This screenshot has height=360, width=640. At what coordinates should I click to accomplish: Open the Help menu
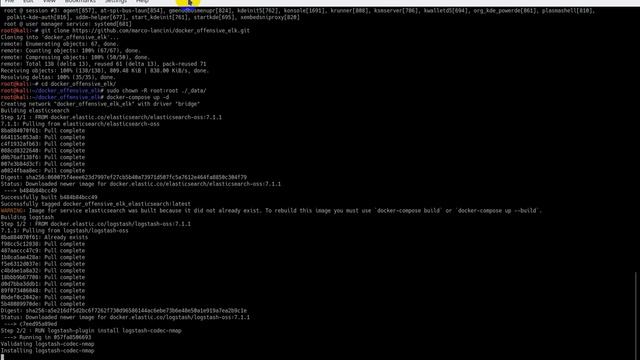[x=142, y=1]
